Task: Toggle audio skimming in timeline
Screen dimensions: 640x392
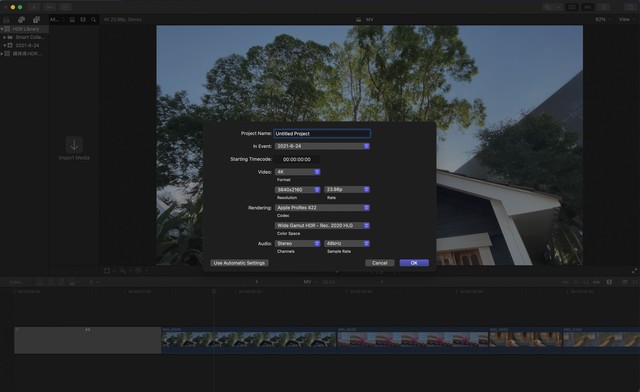Action: coord(576,282)
